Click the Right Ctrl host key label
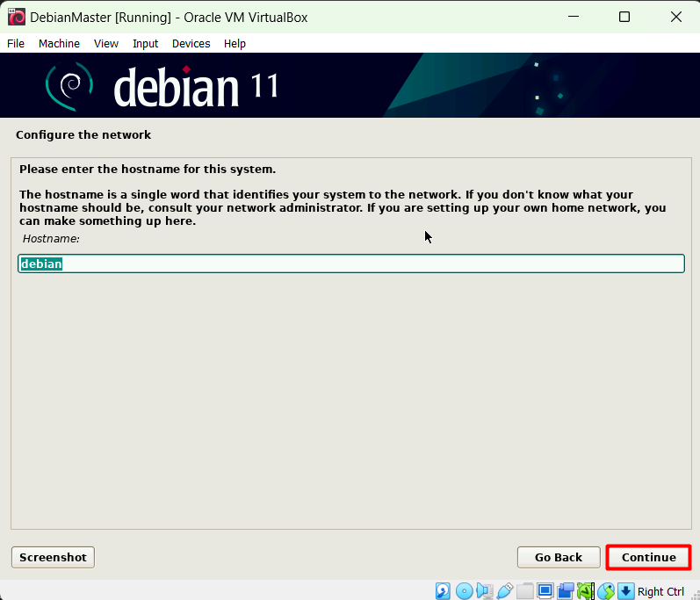The width and height of the screenshot is (700, 600). [660, 591]
